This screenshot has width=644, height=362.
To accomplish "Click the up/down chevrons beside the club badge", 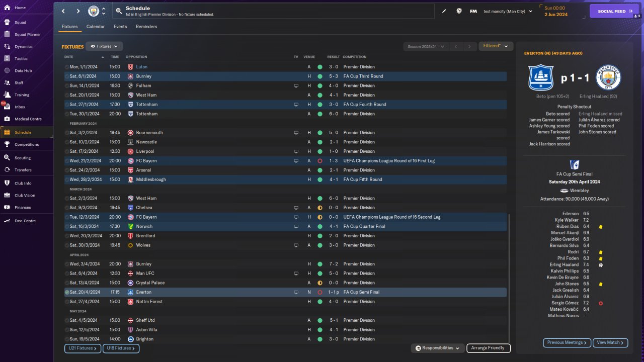I will 104,11.
